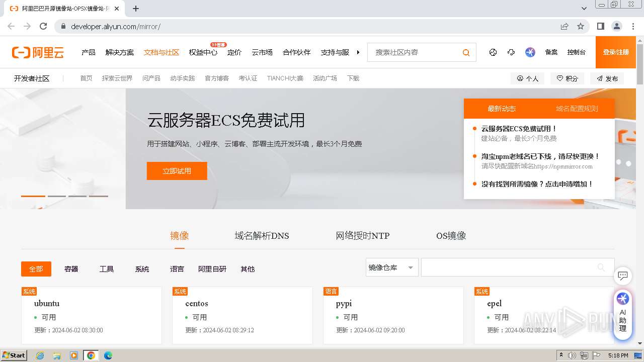Open the browser side panel icon
This screenshot has width=644, height=362.
click(x=601, y=26)
